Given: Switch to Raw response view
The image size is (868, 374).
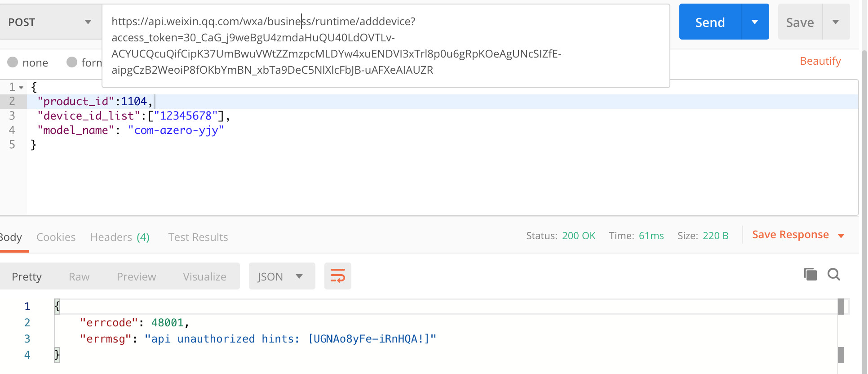Looking at the screenshot, I should pos(79,276).
